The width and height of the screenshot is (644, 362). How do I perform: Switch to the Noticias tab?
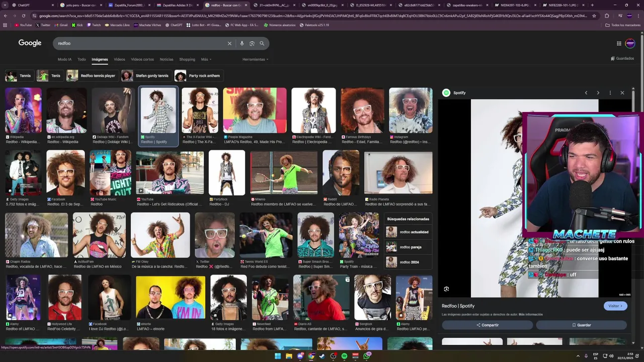point(167,59)
